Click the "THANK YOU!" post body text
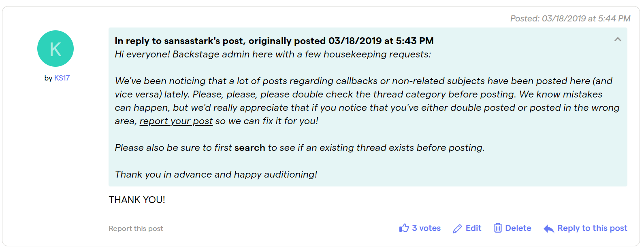This screenshot has width=644, height=252. click(137, 200)
